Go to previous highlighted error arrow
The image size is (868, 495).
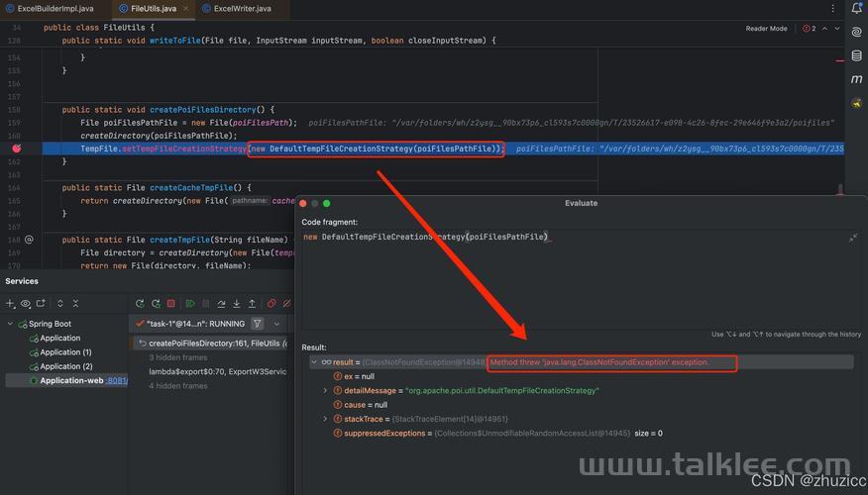coord(824,28)
